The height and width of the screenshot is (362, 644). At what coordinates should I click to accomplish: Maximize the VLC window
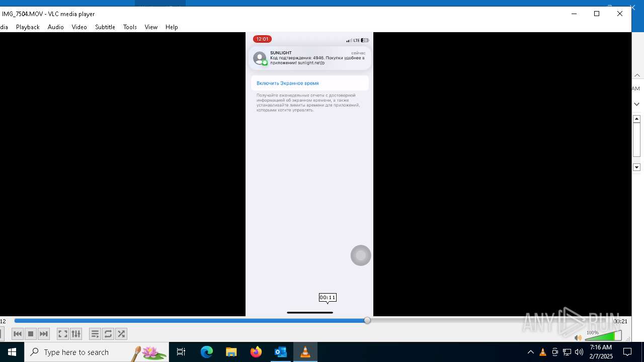[x=597, y=14]
